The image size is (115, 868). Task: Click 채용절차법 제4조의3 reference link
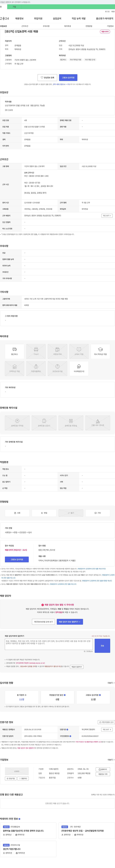point(92,569)
